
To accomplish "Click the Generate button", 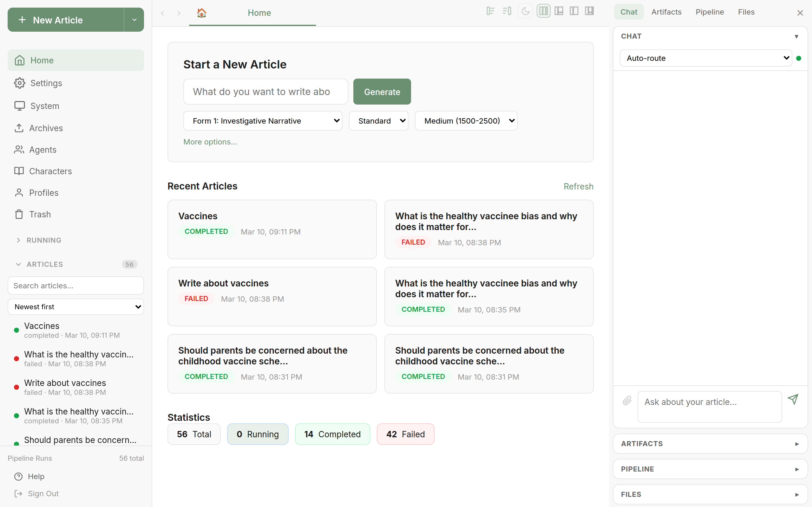I will pyautogui.click(x=382, y=92).
